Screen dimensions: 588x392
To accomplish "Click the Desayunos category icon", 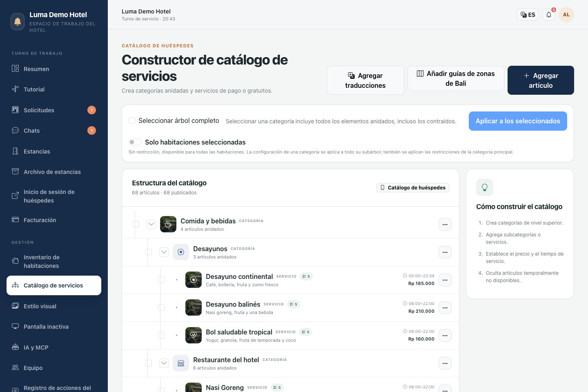I will point(181,252).
